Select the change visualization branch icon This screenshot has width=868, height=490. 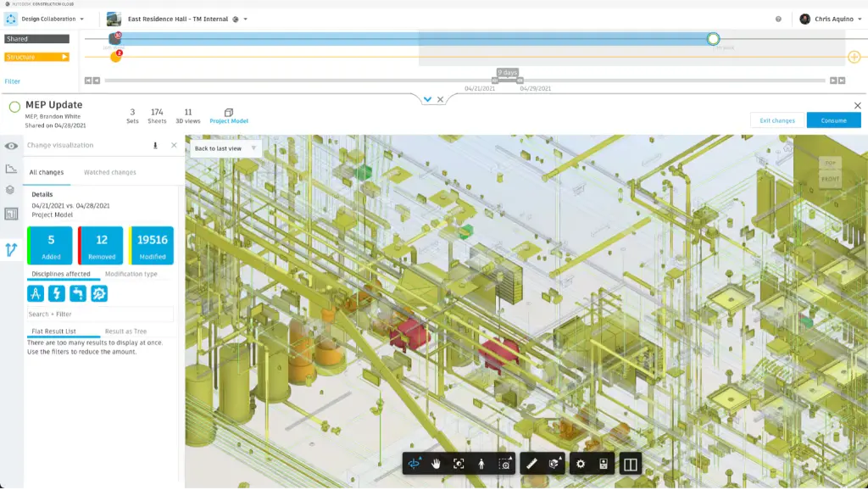(x=11, y=250)
